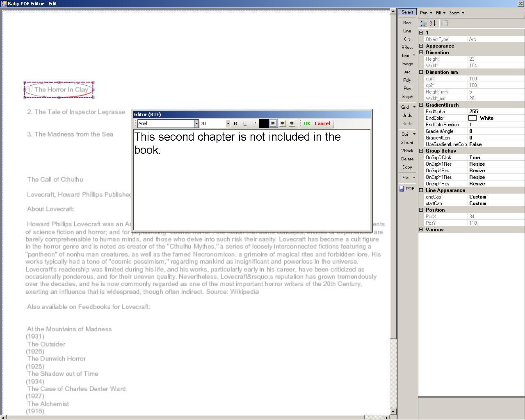Select the UseGradientLineColo False value
The image size is (525, 420).
[496, 144]
